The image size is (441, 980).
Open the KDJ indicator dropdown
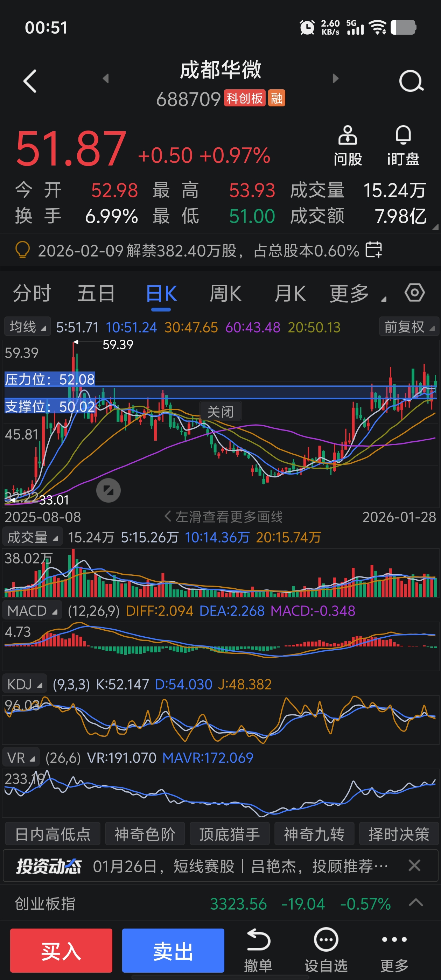[x=25, y=684]
